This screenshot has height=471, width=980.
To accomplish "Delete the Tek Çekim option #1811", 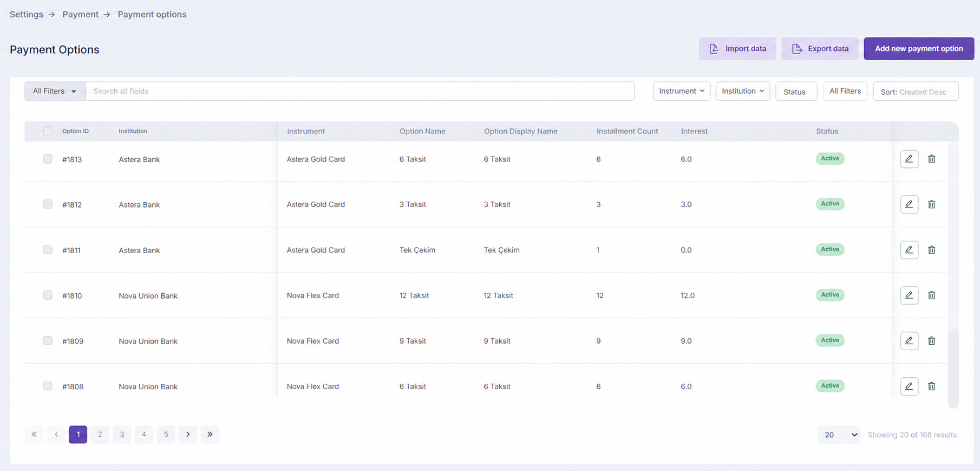I will point(931,250).
